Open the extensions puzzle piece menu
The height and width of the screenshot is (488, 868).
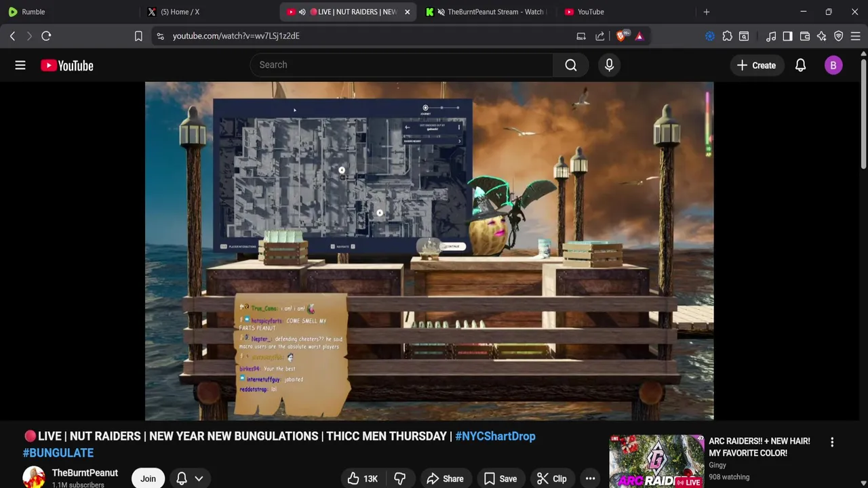click(727, 36)
